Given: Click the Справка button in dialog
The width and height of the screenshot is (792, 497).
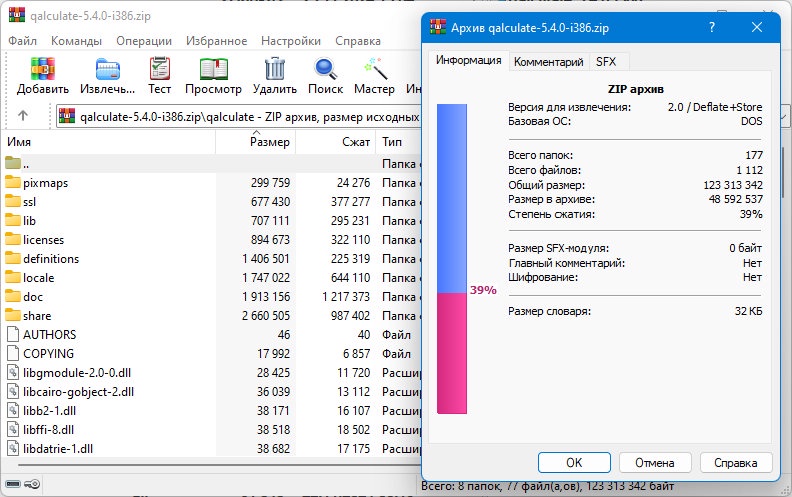Looking at the screenshot, I should pos(735,463).
